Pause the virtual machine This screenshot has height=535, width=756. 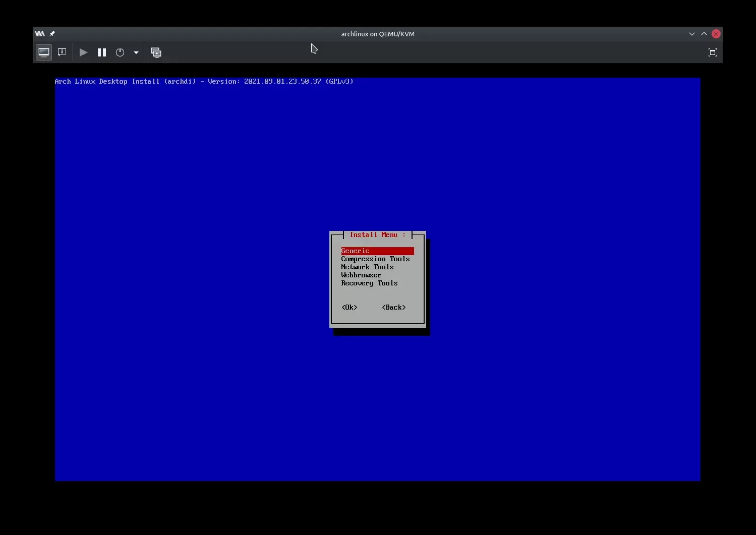pos(102,52)
